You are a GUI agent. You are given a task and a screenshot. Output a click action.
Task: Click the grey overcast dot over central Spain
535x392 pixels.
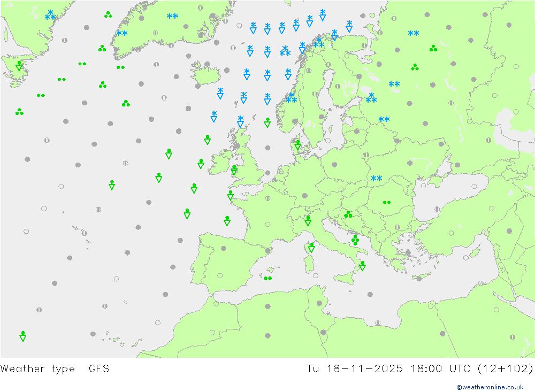pyautogui.click(x=224, y=248)
